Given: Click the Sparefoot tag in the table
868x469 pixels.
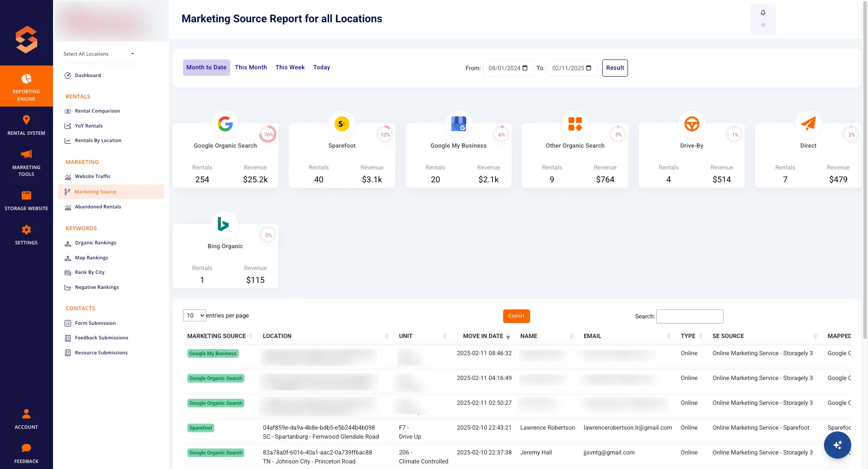Looking at the screenshot, I should 201,428.
